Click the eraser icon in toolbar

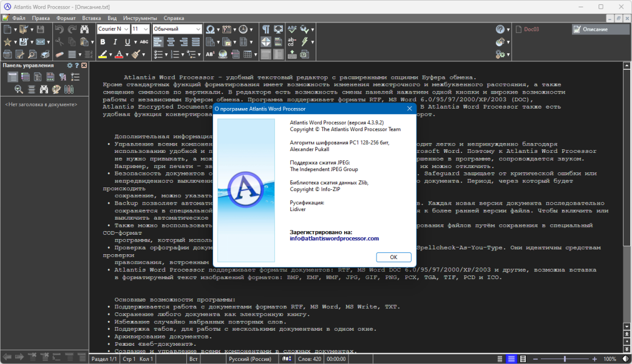[x=59, y=55]
